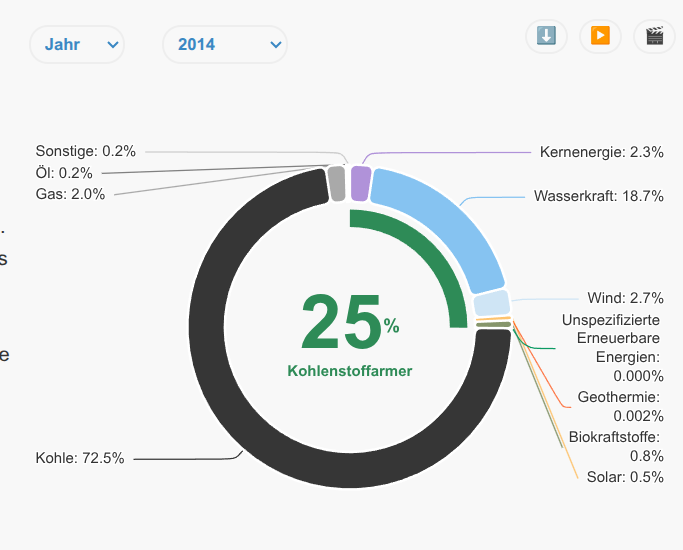Click the Kernenergie: 2.3% label
Viewport: 683px width, 550px height.
(601, 152)
